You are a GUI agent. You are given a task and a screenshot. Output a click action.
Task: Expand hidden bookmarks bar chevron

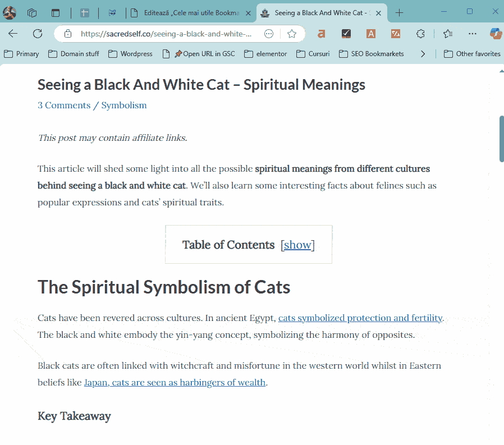click(423, 54)
